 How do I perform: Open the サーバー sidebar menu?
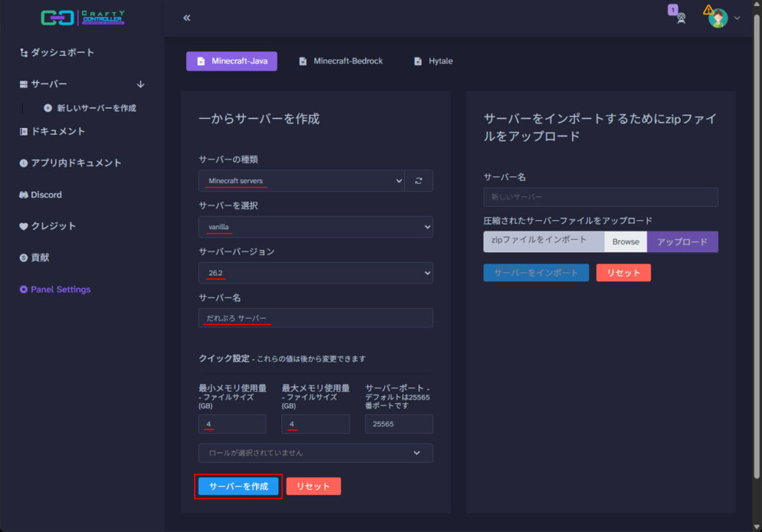point(48,84)
